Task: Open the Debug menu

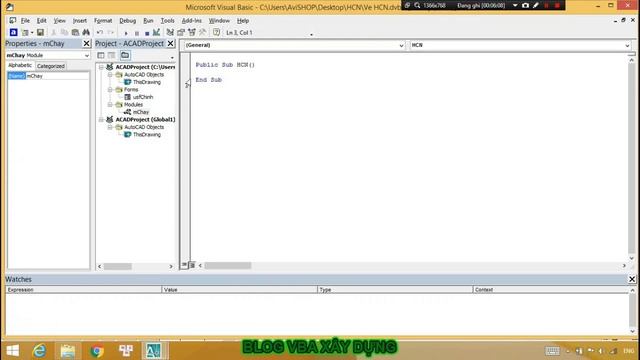Action: (127, 20)
